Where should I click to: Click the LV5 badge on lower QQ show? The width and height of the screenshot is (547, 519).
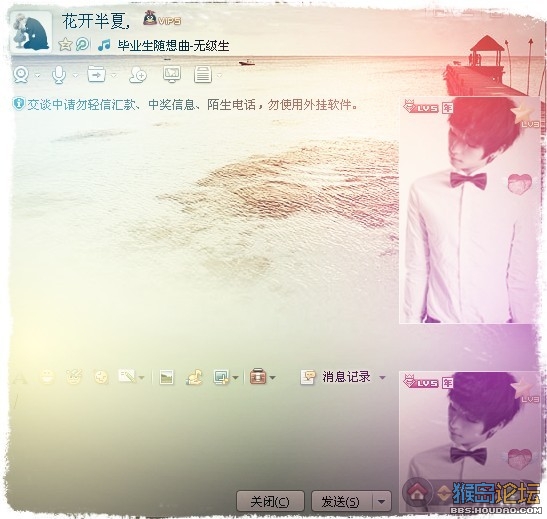tap(421, 382)
